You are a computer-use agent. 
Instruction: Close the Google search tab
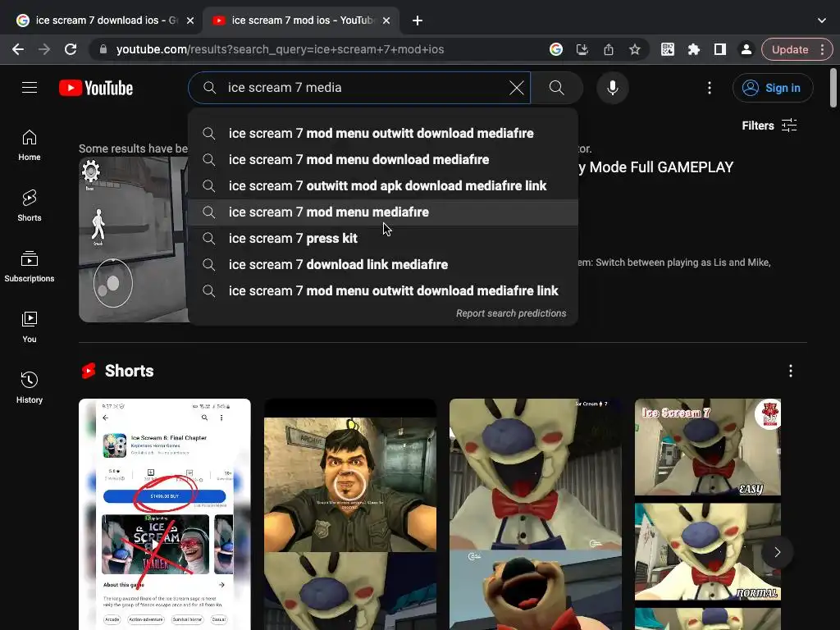[x=190, y=21]
